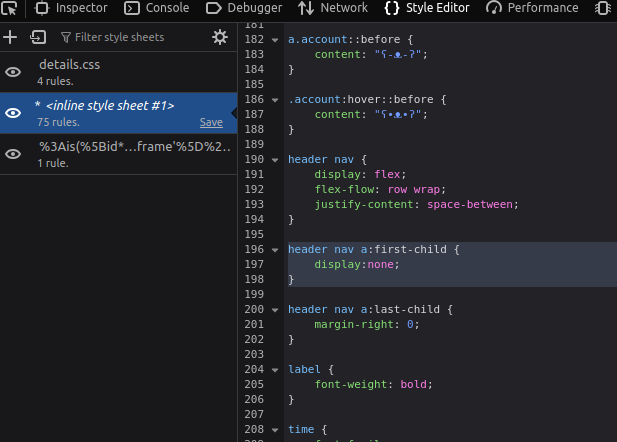The height and width of the screenshot is (442, 617).
Task: Collapse the label rule on line 204
Action: pyautogui.click(x=275, y=370)
